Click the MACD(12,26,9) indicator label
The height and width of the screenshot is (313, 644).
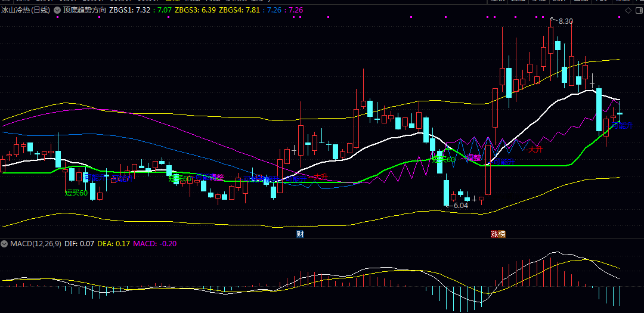36,244
